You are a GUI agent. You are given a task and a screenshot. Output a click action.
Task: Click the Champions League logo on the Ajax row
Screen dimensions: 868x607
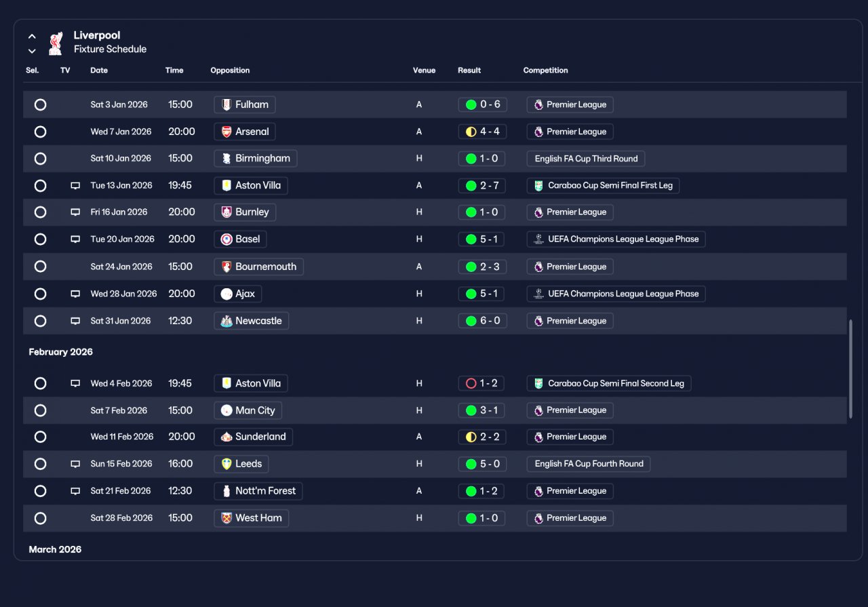point(538,294)
